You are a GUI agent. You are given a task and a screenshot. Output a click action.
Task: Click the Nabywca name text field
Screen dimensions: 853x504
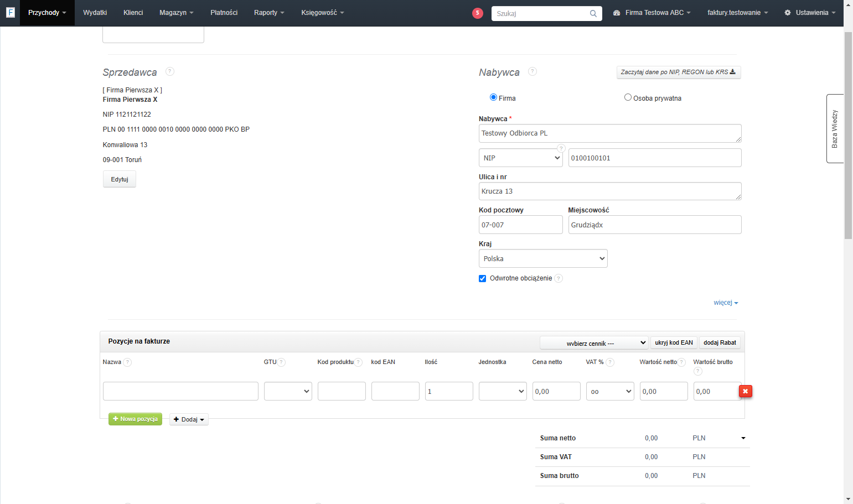pos(610,133)
